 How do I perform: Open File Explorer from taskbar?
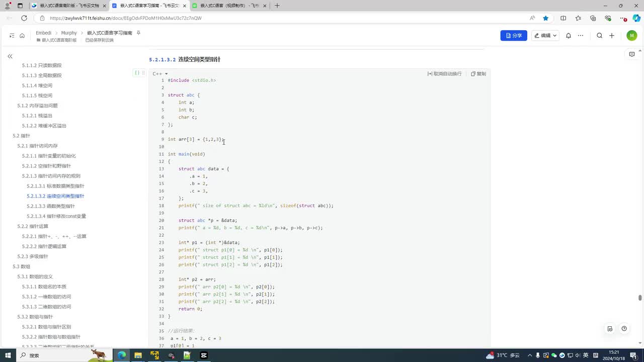point(138,355)
